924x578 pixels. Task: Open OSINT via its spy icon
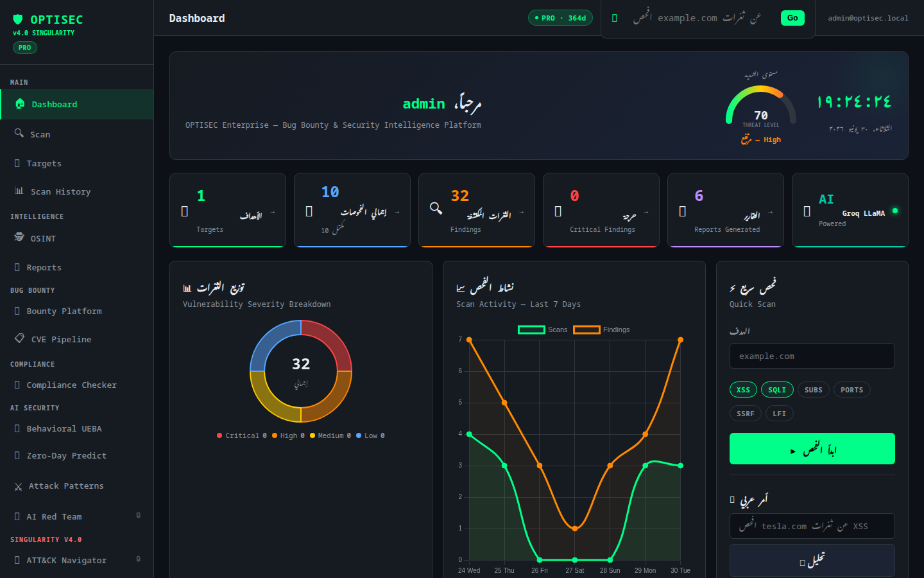tap(19, 237)
